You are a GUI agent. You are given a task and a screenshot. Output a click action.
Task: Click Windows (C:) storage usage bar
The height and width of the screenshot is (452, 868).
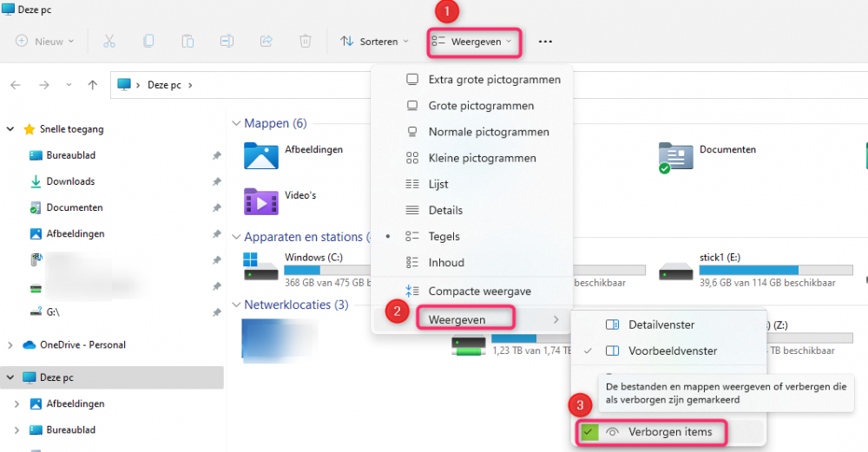[x=327, y=270]
